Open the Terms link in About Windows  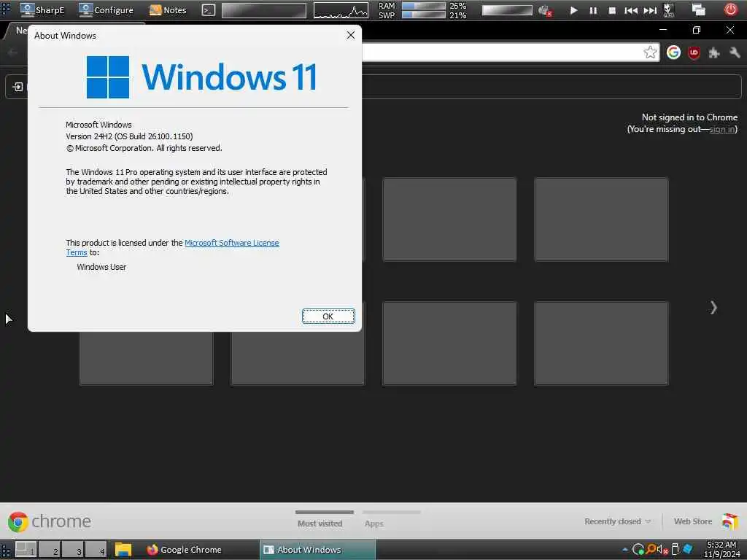pyautogui.click(x=76, y=252)
